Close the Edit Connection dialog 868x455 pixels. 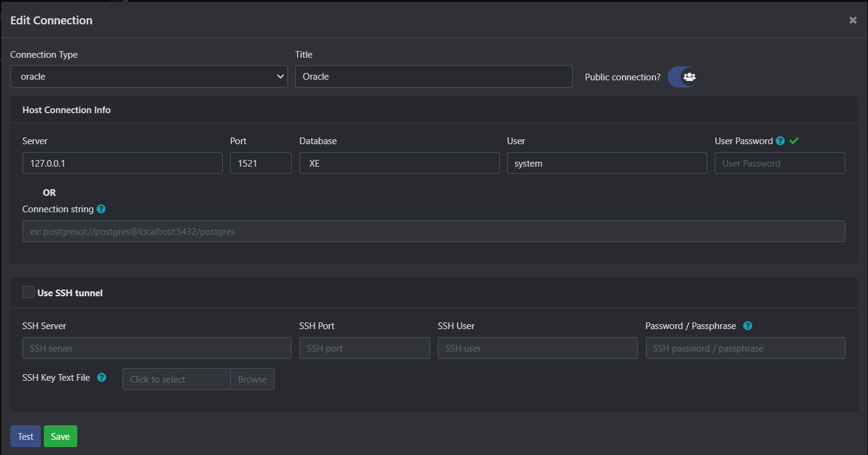point(853,20)
